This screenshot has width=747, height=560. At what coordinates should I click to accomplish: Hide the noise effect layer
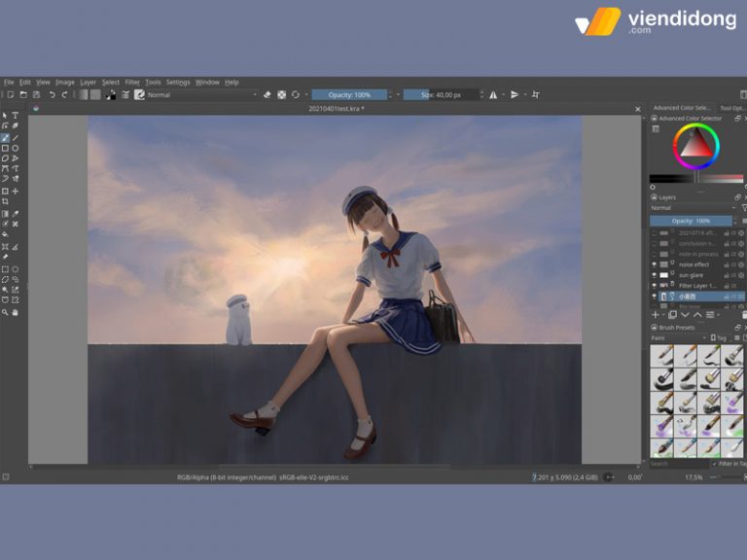coord(654,264)
